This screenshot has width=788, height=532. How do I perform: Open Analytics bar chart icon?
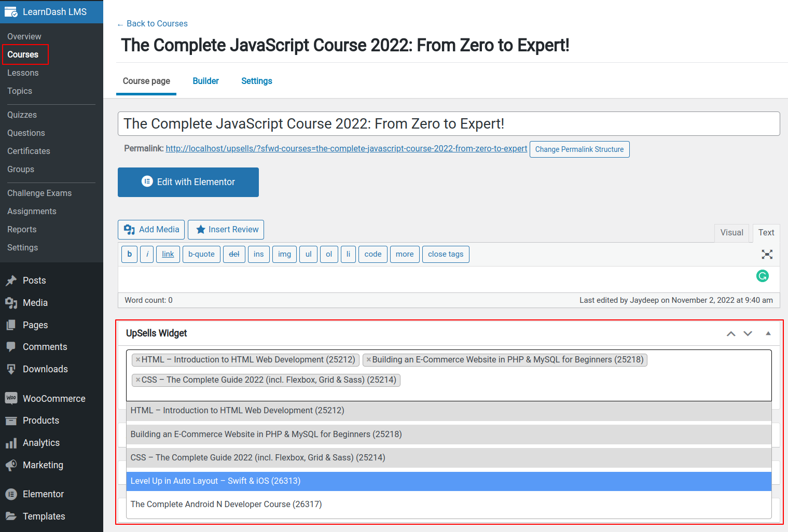[11, 443]
